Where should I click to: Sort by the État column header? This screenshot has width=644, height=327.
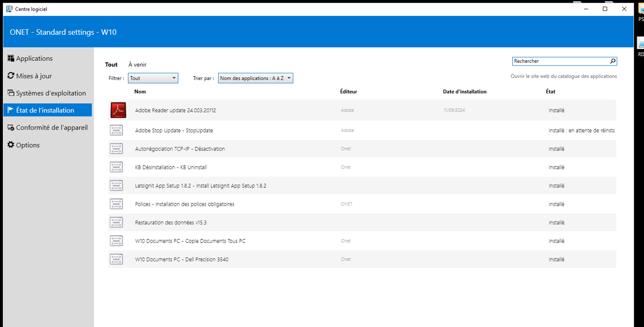pyautogui.click(x=550, y=92)
